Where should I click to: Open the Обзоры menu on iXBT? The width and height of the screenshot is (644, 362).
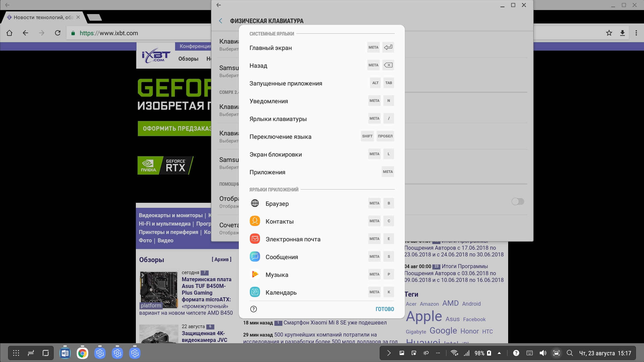pyautogui.click(x=188, y=59)
